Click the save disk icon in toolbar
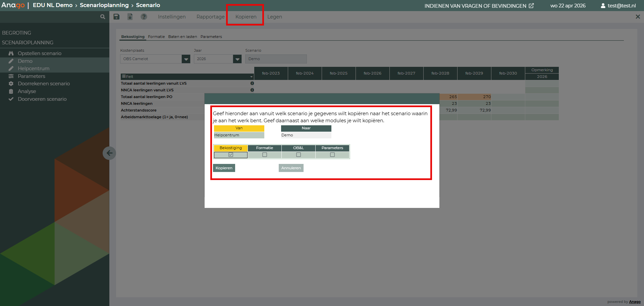This screenshot has width=644, height=306. tap(116, 17)
